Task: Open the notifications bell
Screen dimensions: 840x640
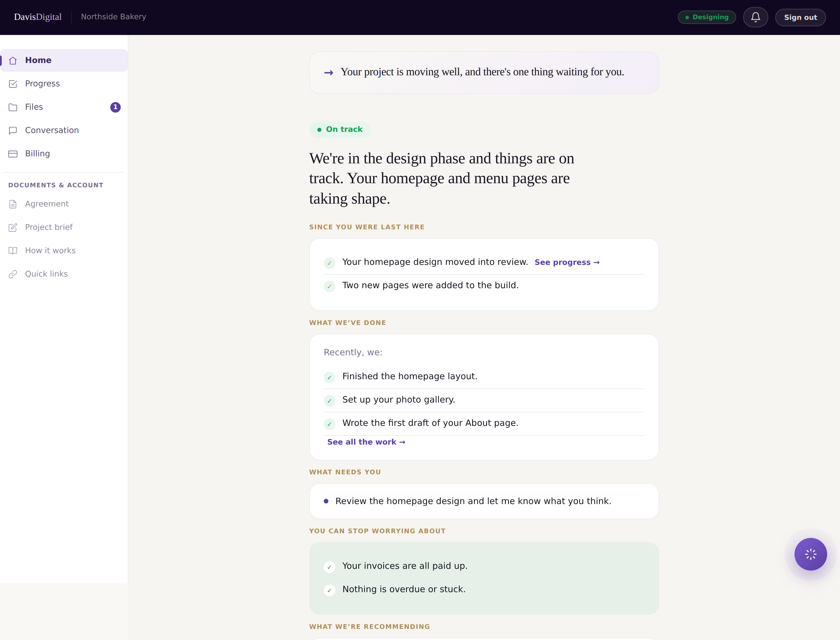Action: 755,17
